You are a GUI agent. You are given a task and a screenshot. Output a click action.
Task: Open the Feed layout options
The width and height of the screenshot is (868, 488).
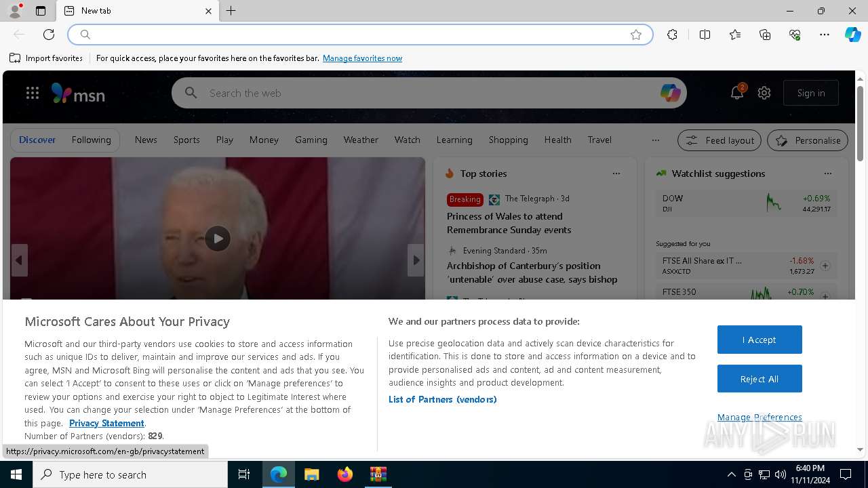719,140
